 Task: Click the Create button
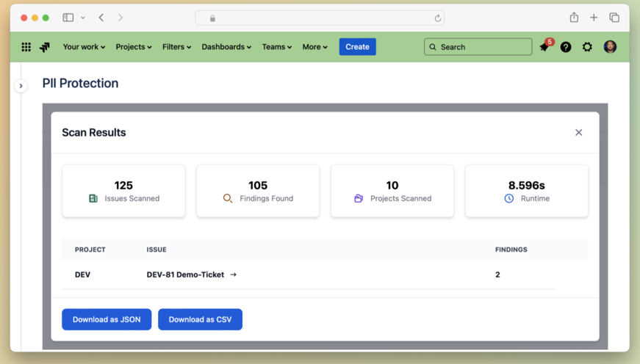point(358,47)
